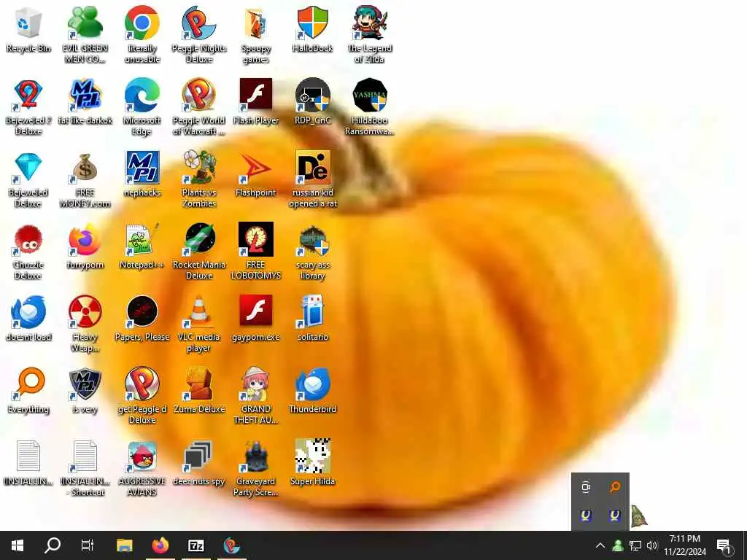The height and width of the screenshot is (560, 747).
Task: Open the Spoopy games folder
Action: point(256,34)
